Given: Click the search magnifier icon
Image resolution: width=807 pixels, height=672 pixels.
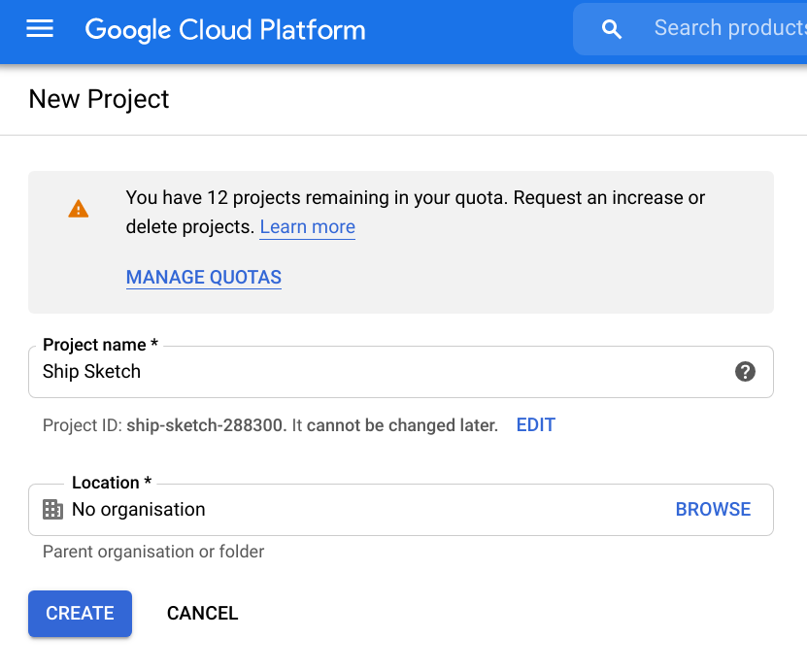Looking at the screenshot, I should tap(612, 29).
